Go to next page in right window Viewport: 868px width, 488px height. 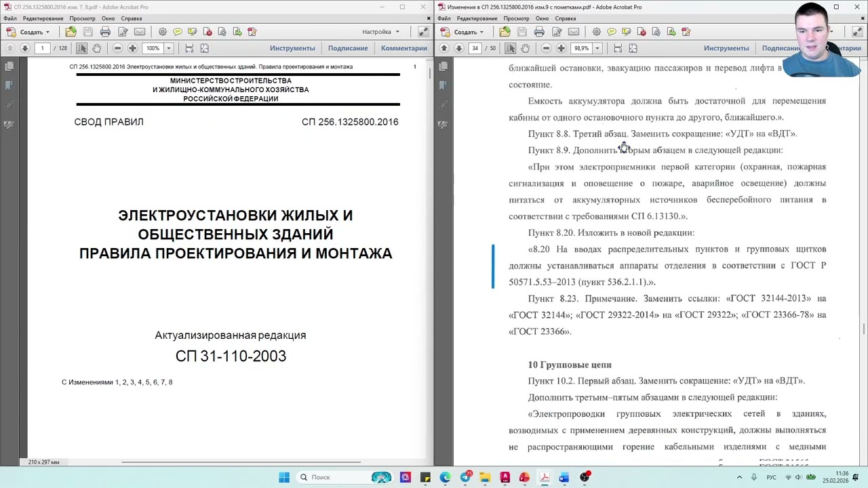pos(459,48)
